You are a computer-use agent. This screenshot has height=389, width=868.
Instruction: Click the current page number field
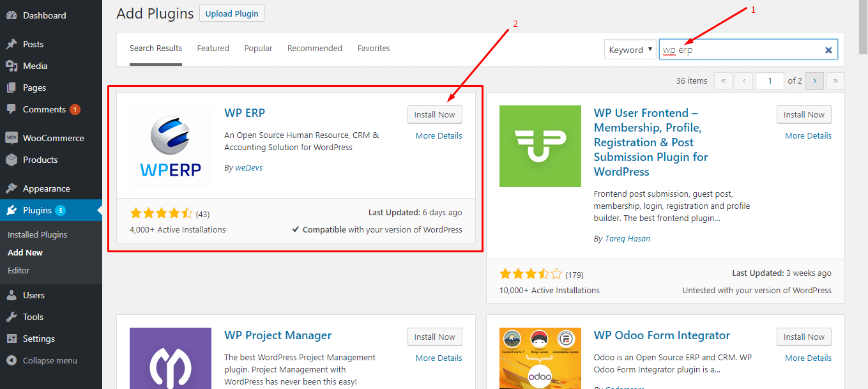770,80
